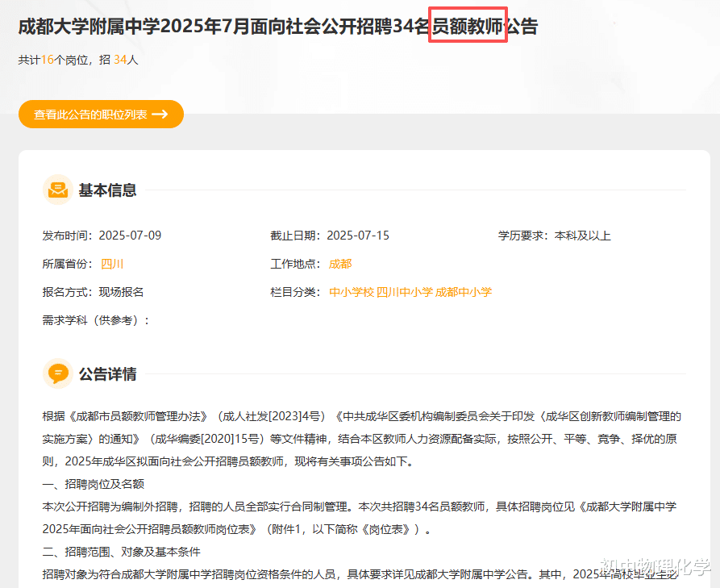Click the chat bubble icon beside 公告详情
The width and height of the screenshot is (720, 588).
click(x=58, y=373)
